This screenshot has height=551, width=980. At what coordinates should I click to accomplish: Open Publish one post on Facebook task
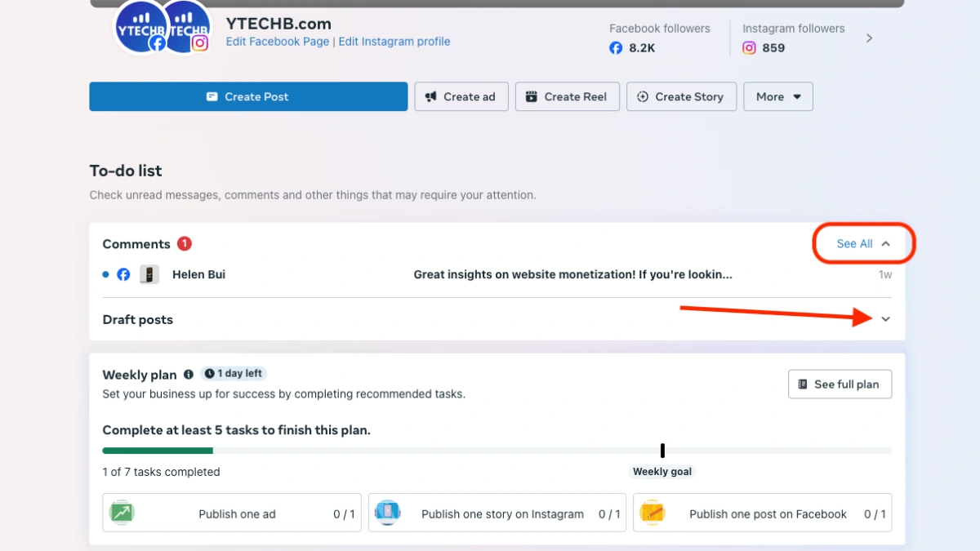pos(762,514)
